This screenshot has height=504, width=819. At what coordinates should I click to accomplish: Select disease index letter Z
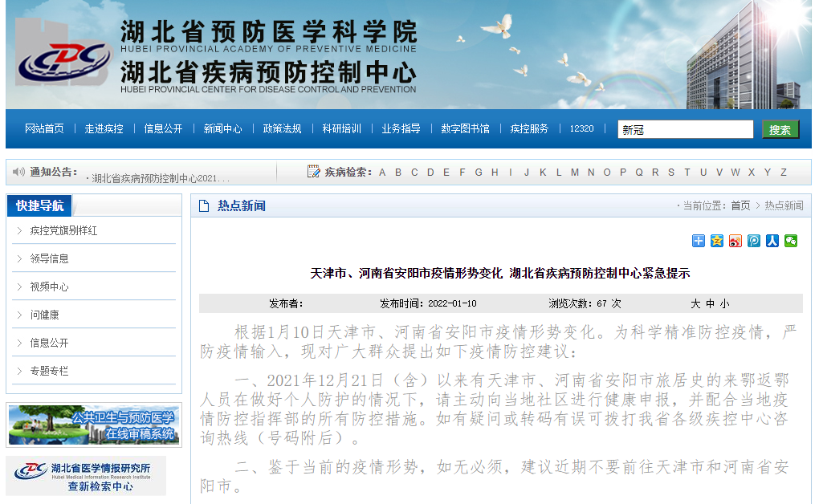[x=784, y=173]
